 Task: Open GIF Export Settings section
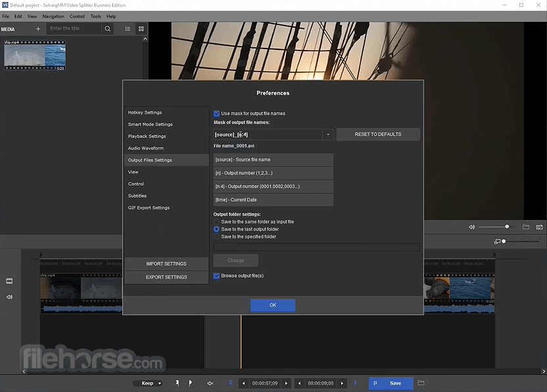(x=167, y=207)
